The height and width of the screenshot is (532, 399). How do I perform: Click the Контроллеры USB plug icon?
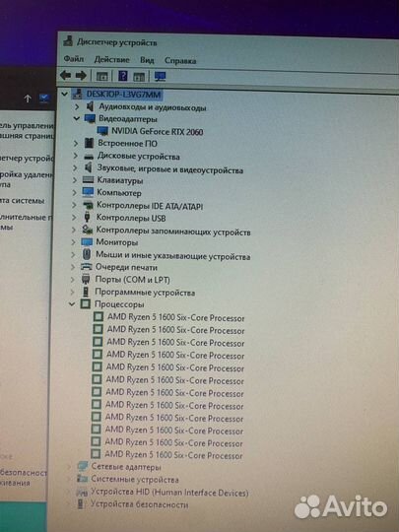click(x=88, y=217)
